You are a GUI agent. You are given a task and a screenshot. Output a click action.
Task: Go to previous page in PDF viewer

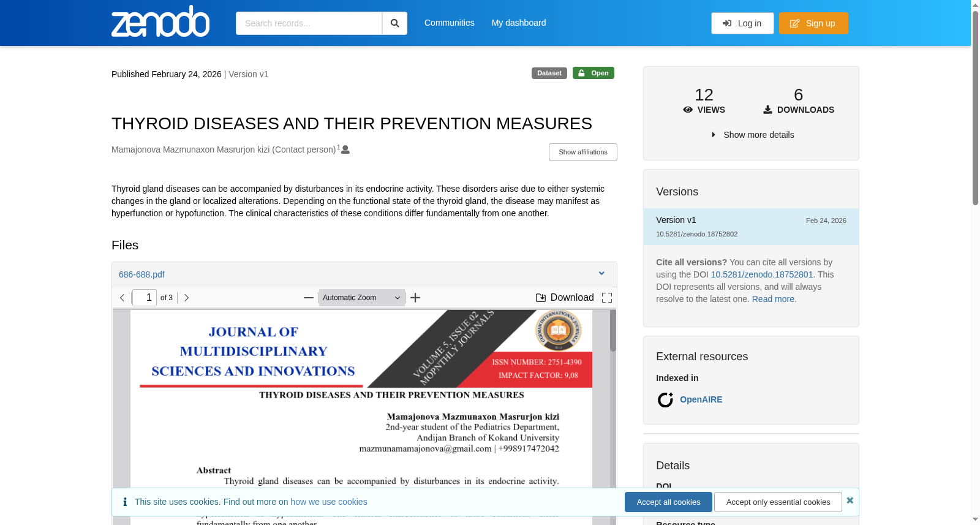[123, 298]
